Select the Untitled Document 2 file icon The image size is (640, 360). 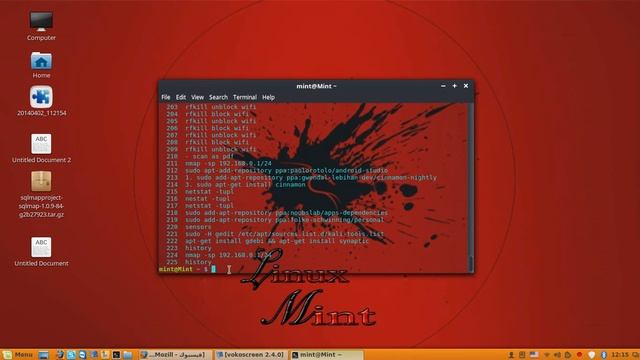[41, 144]
